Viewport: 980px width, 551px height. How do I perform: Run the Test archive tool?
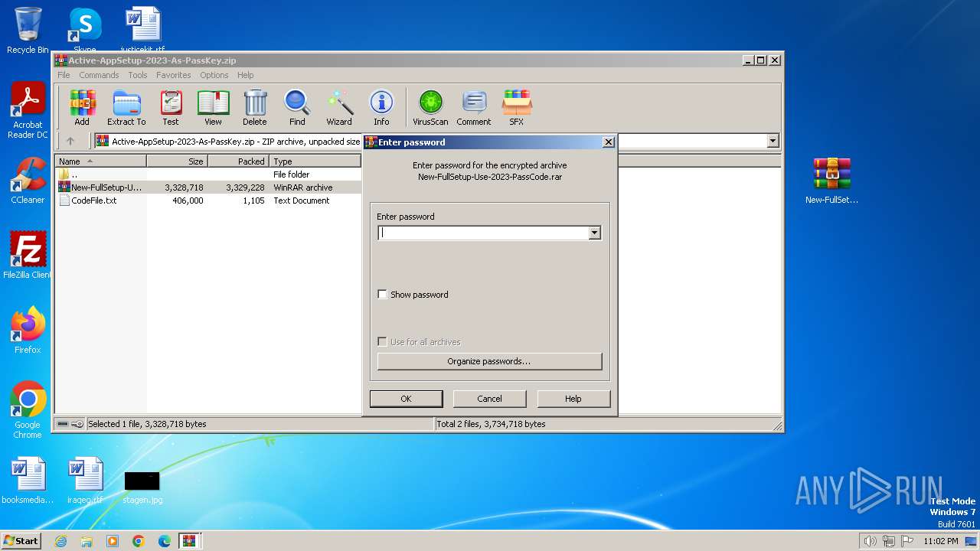click(x=171, y=107)
